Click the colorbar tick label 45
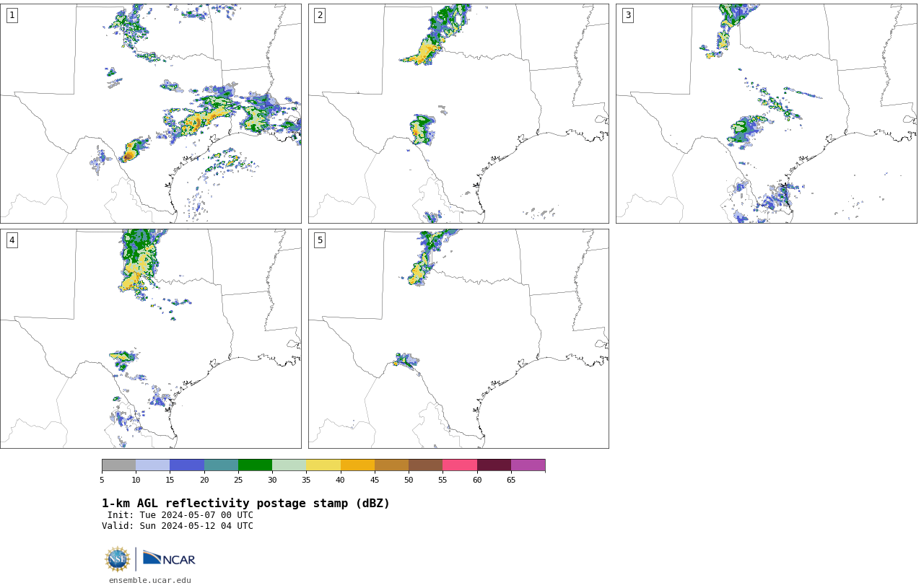The image size is (924, 588). [x=375, y=480]
